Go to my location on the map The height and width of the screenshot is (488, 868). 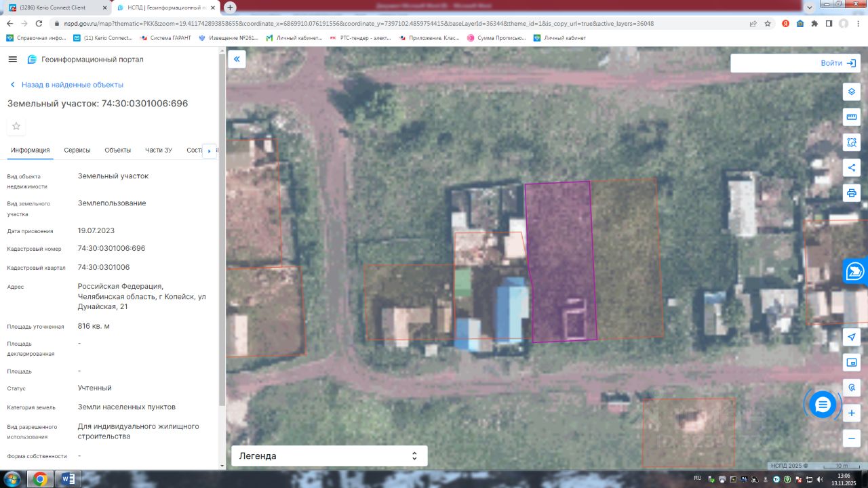pos(852,337)
